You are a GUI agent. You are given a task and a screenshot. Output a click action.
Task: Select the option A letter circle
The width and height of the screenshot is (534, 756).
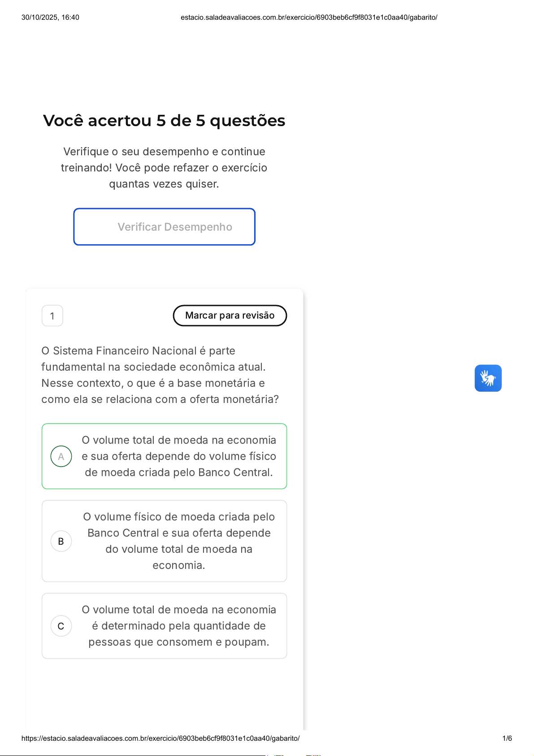tap(61, 456)
